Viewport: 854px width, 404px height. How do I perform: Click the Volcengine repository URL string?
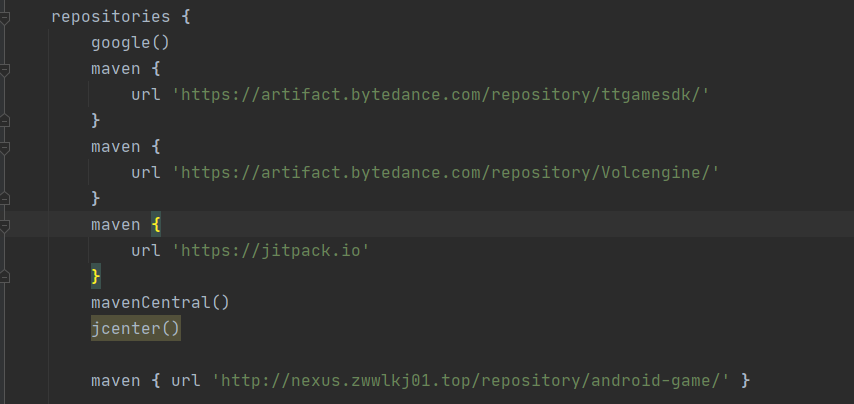[x=445, y=173]
